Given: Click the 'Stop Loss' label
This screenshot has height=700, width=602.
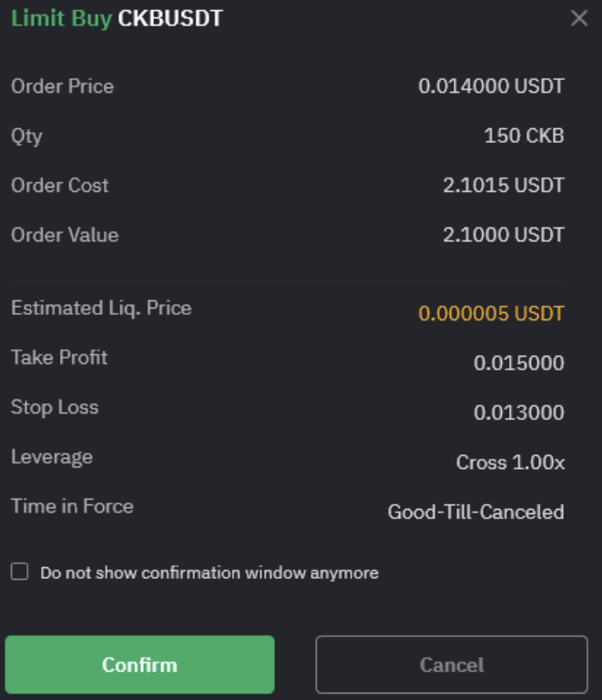Looking at the screenshot, I should pyautogui.click(x=55, y=408).
